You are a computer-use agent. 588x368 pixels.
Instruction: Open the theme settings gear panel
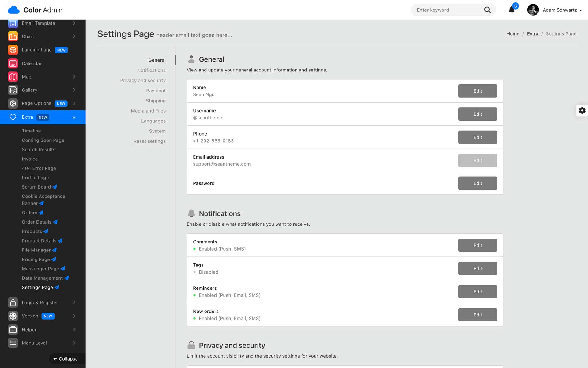click(x=582, y=110)
